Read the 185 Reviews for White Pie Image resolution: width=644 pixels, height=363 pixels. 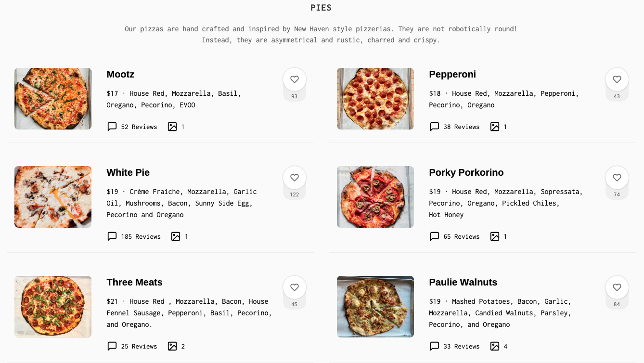[x=141, y=236]
